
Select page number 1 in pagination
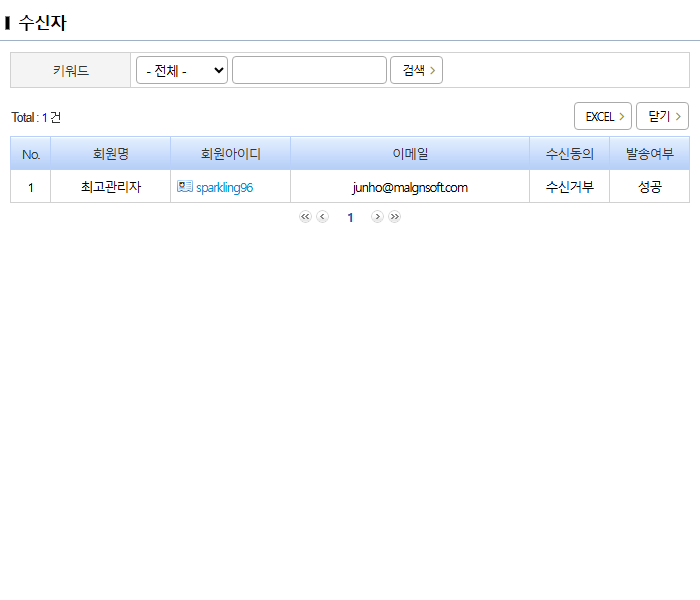pyautogui.click(x=350, y=217)
